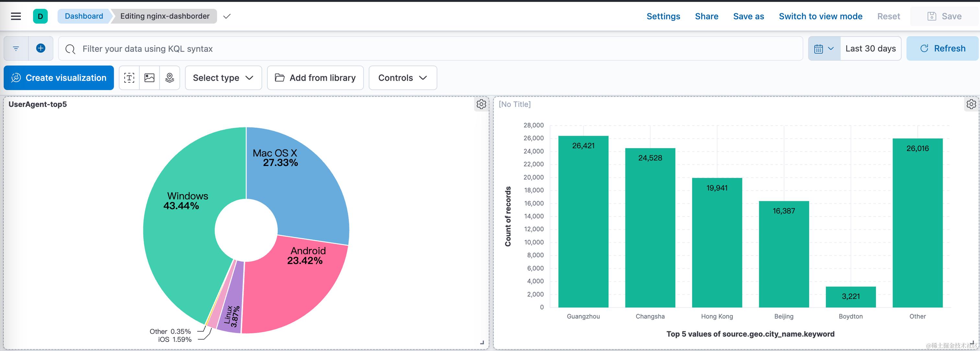The width and height of the screenshot is (980, 351).
Task: Focus the KQL query input field
Action: click(430, 49)
